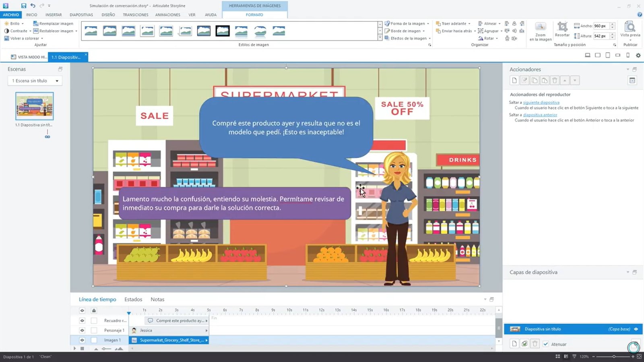Move the trigger up in the list
The height and width of the screenshot is (362, 644).
565,81
